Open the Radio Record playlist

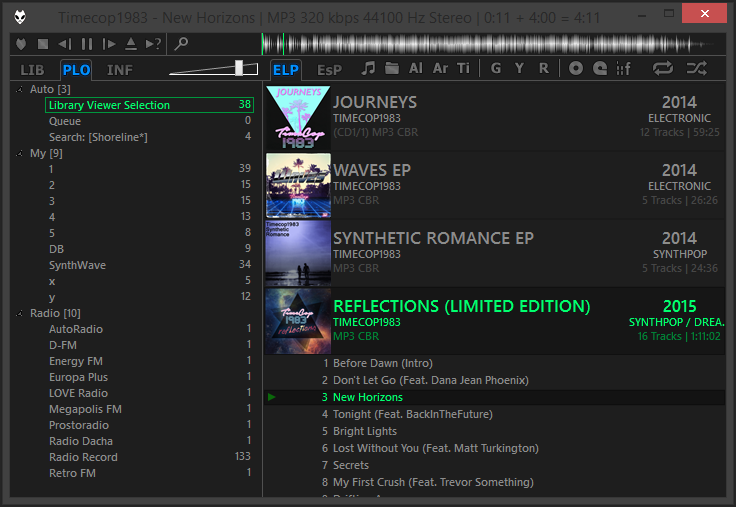[149, 457]
